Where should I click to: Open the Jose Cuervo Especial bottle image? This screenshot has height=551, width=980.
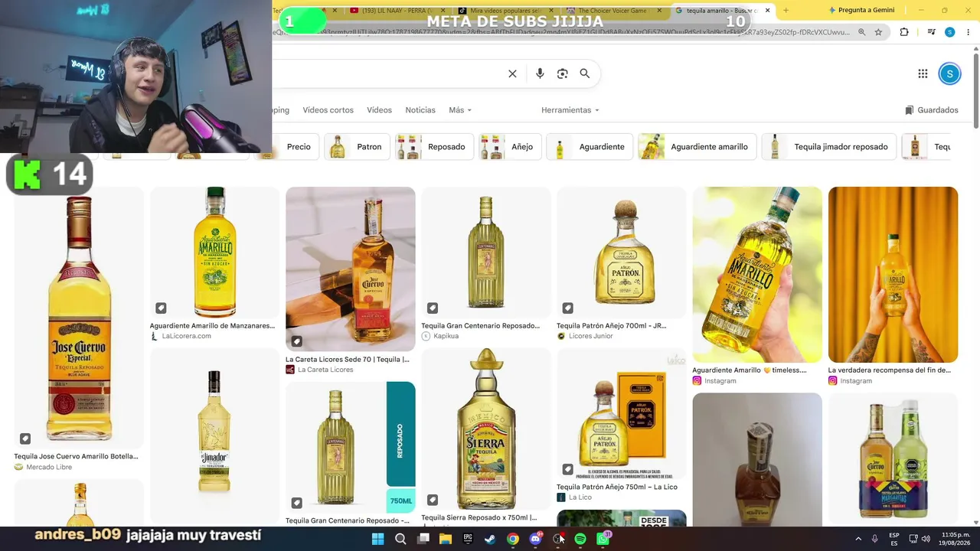79,318
